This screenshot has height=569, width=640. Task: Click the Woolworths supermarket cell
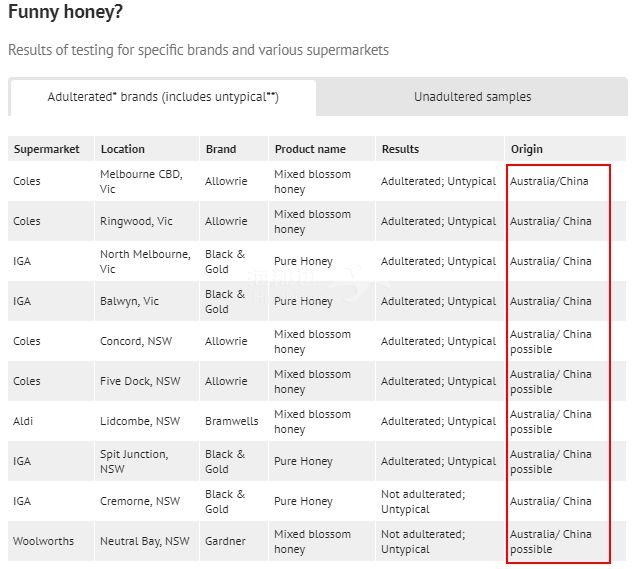(44, 541)
